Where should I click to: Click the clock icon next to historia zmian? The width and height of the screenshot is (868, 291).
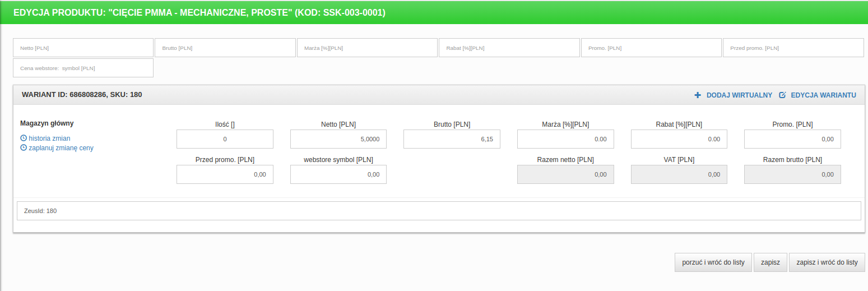[x=24, y=138]
